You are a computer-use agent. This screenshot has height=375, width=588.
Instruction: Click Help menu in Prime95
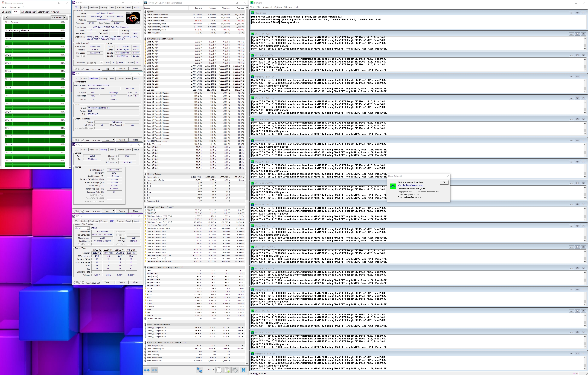click(x=296, y=7)
